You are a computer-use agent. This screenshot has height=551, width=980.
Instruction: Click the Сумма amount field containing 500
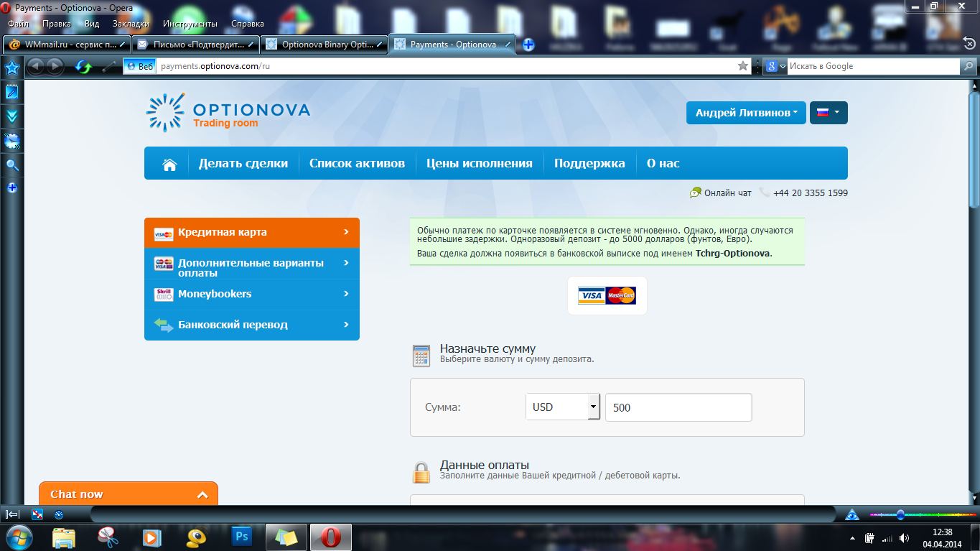(x=678, y=407)
